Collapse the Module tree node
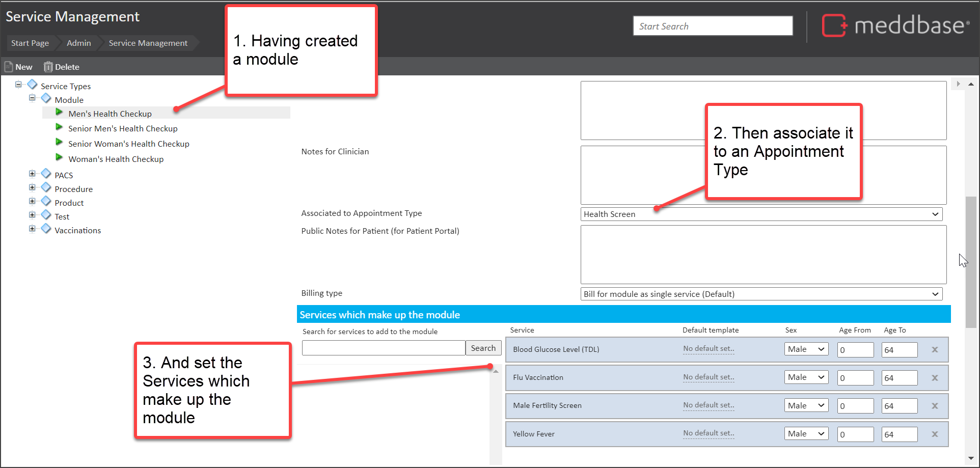 (32, 98)
